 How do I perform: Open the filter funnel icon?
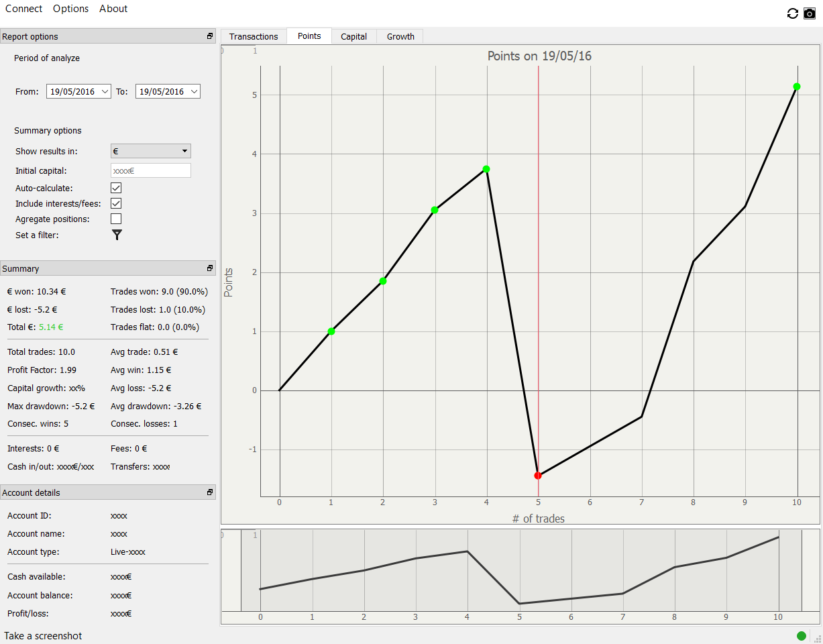tap(117, 235)
